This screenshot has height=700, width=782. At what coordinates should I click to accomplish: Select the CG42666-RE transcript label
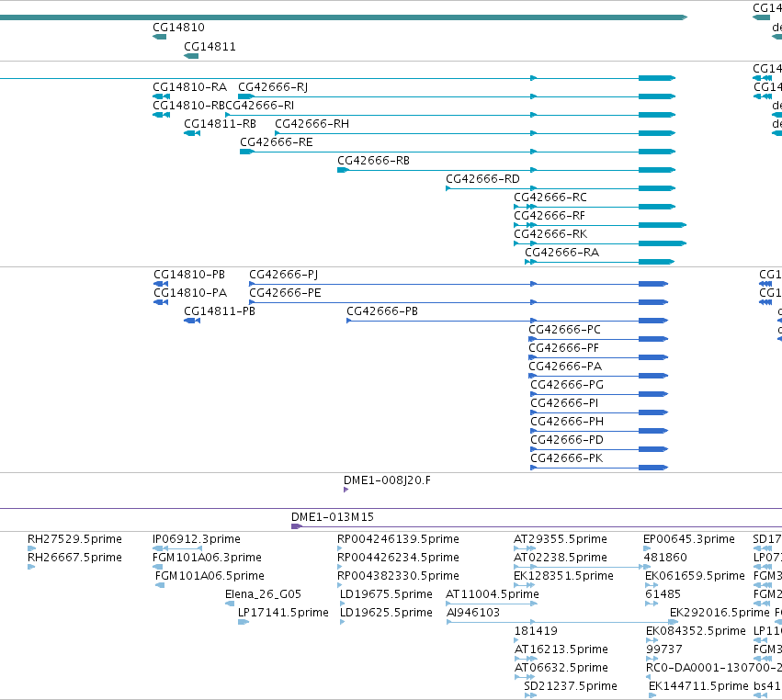point(277,142)
